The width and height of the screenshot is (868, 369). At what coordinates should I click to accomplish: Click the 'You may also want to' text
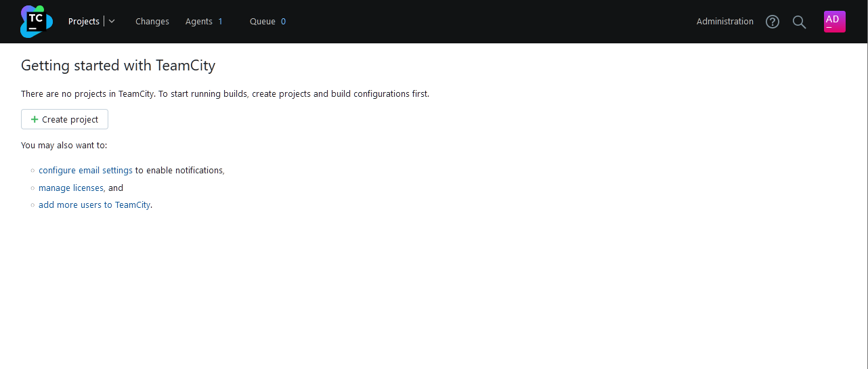click(x=64, y=146)
